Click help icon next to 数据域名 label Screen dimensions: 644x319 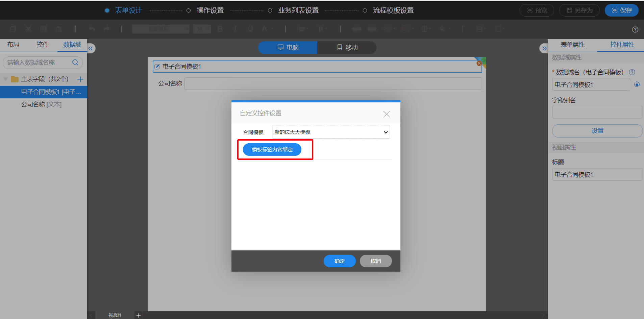(632, 72)
